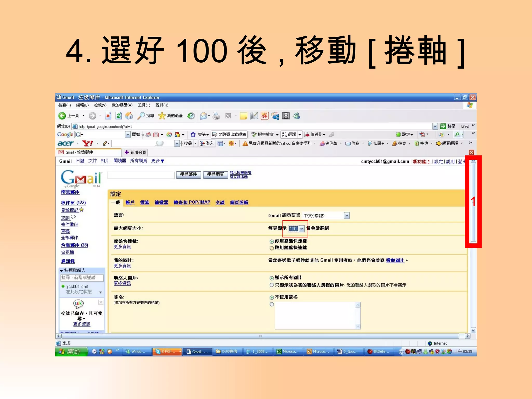Click the 搜尋、新增或邀請 contact field
Viewport: 532px width, 399px height.
pyautogui.click(x=82, y=278)
